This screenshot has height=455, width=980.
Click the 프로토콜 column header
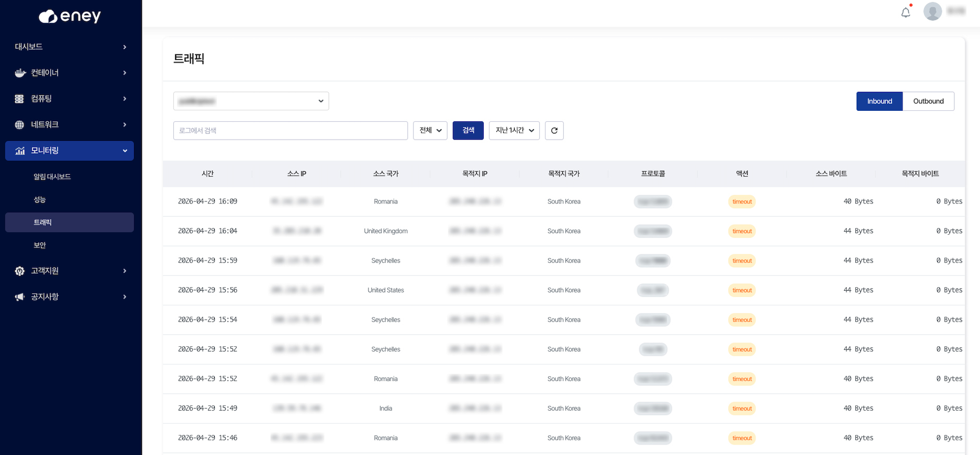653,174
